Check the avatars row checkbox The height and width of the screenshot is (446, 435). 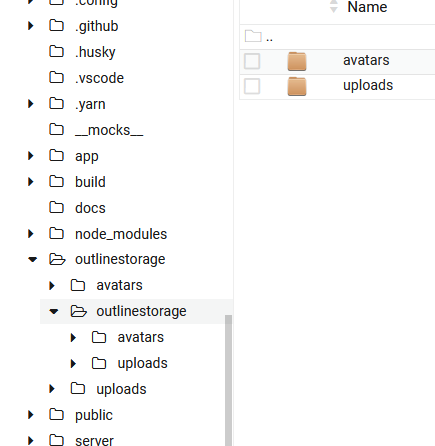click(252, 61)
